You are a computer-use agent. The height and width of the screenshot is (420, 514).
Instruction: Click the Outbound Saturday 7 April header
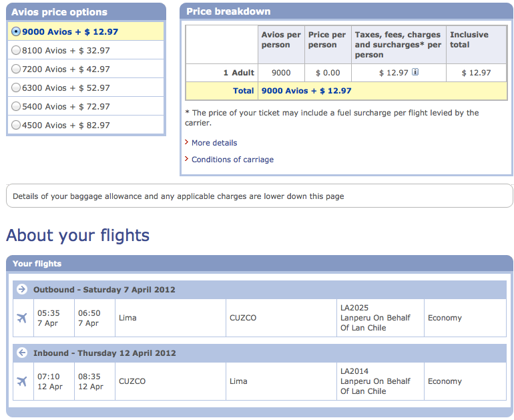[x=103, y=290]
